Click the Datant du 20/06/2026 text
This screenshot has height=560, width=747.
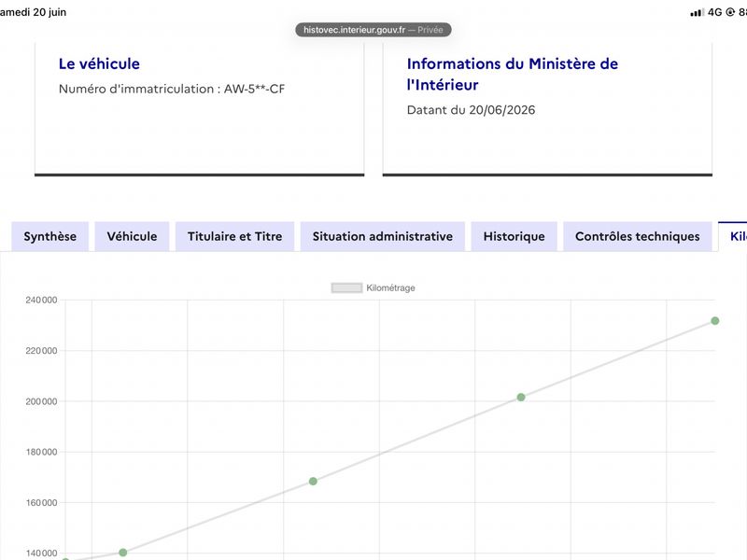pos(471,110)
